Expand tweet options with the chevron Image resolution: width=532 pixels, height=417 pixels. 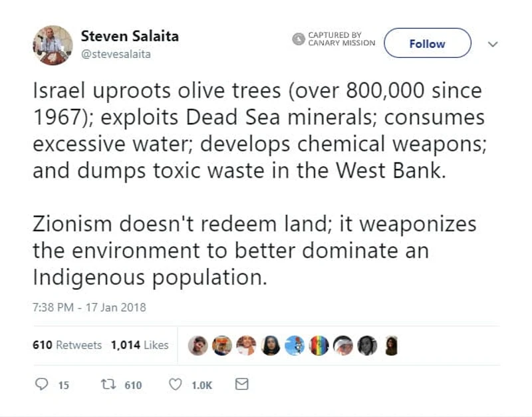click(x=493, y=43)
